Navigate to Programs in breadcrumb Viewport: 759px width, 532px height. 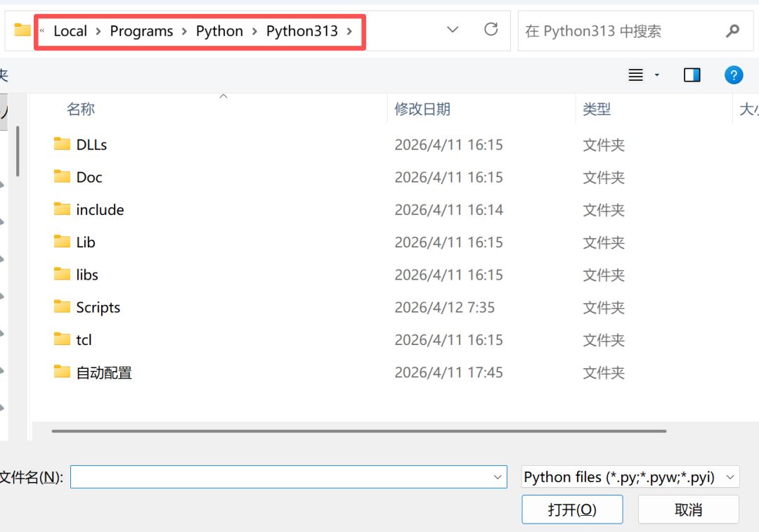coord(141,31)
